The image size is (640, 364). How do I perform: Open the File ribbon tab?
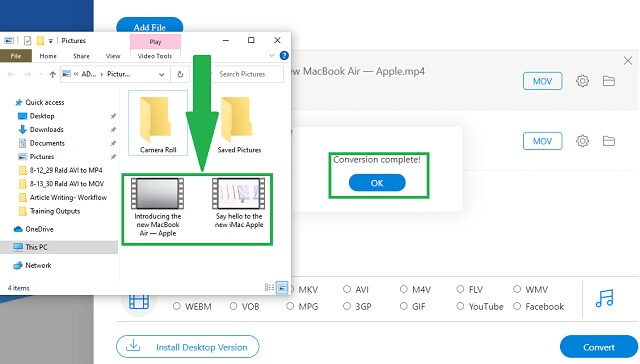pos(16,56)
